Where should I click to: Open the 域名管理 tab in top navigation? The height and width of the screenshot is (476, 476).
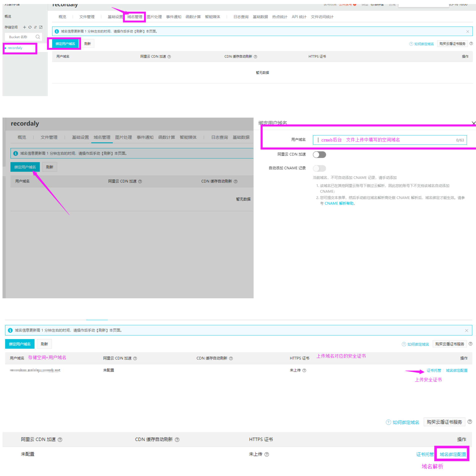(x=134, y=17)
